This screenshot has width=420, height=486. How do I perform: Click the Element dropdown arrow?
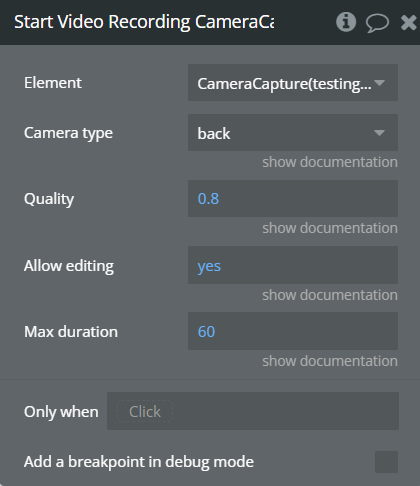click(x=379, y=83)
